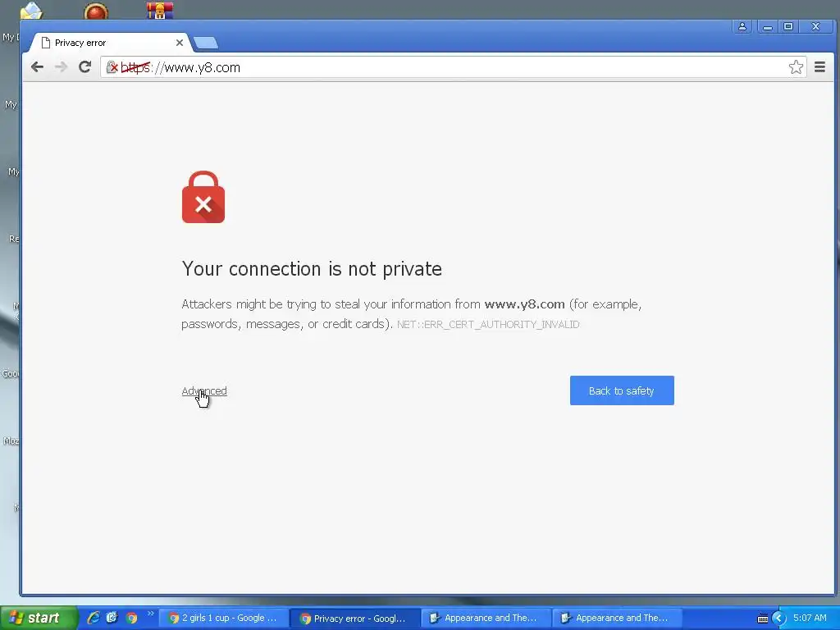Launch Chrome from quick launch

[131, 618]
